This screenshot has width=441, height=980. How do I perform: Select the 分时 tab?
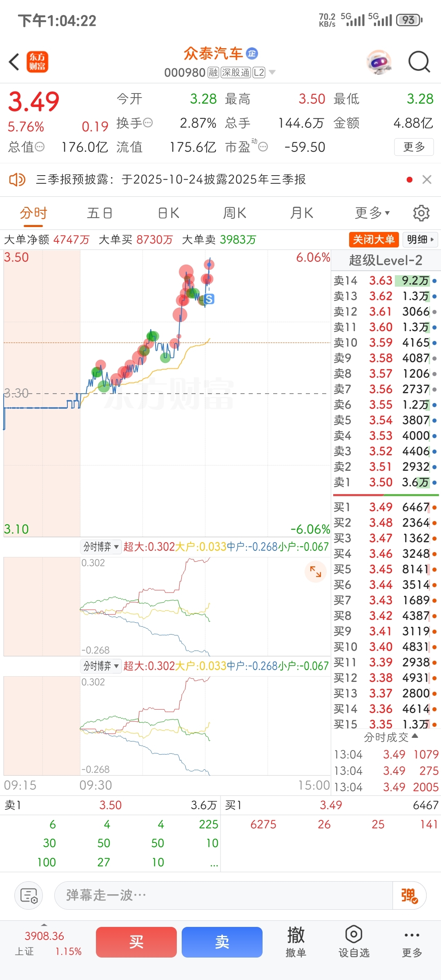33,213
